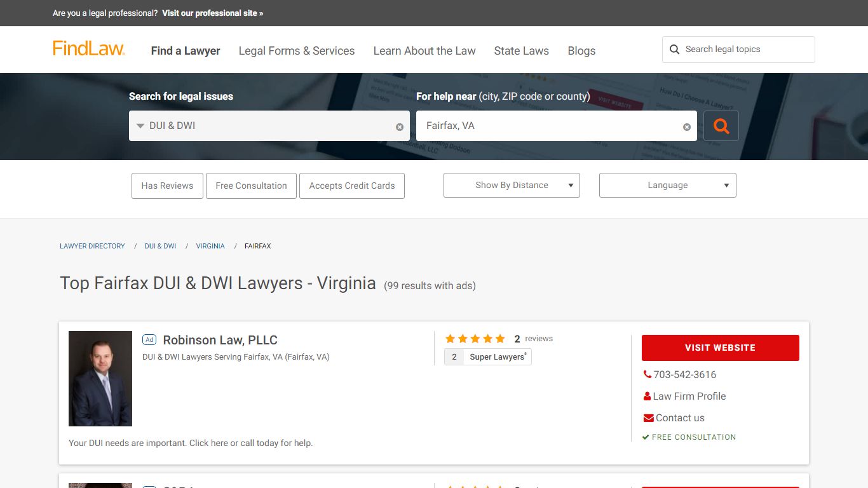
Task: Clear the Fairfax, VA location field
Action: pos(687,127)
